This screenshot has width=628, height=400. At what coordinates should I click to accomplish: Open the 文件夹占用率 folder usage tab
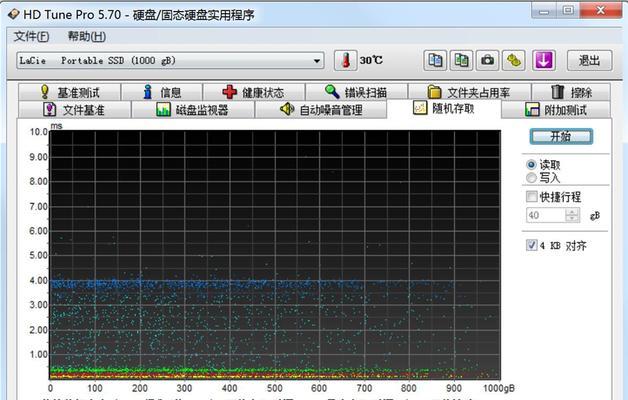(x=469, y=92)
